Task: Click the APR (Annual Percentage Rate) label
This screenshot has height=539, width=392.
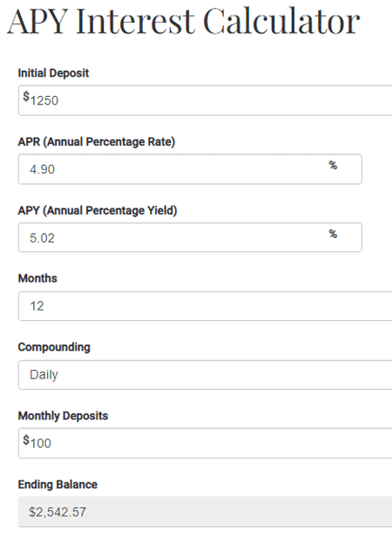Action: point(97,141)
